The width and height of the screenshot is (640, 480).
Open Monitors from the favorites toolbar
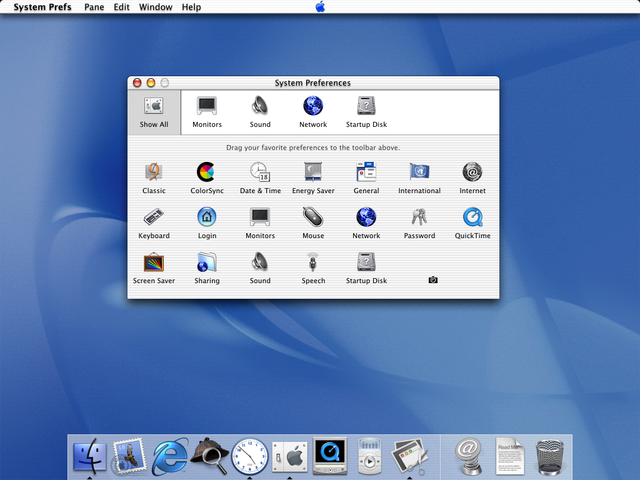pyautogui.click(x=207, y=113)
